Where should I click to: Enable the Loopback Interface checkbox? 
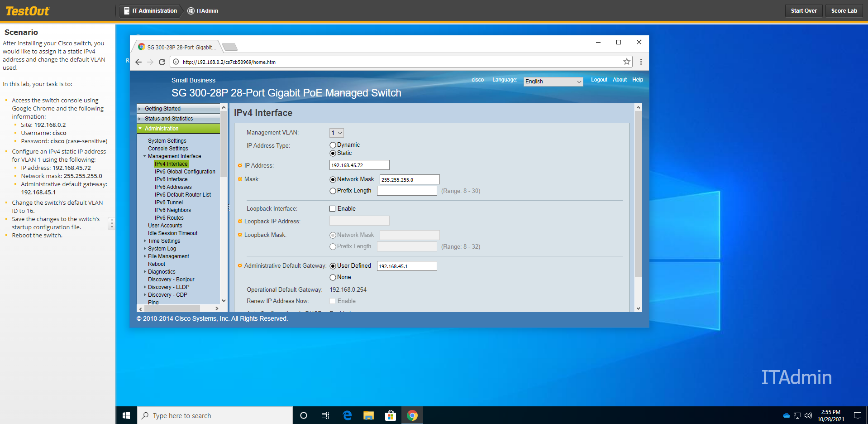(333, 209)
